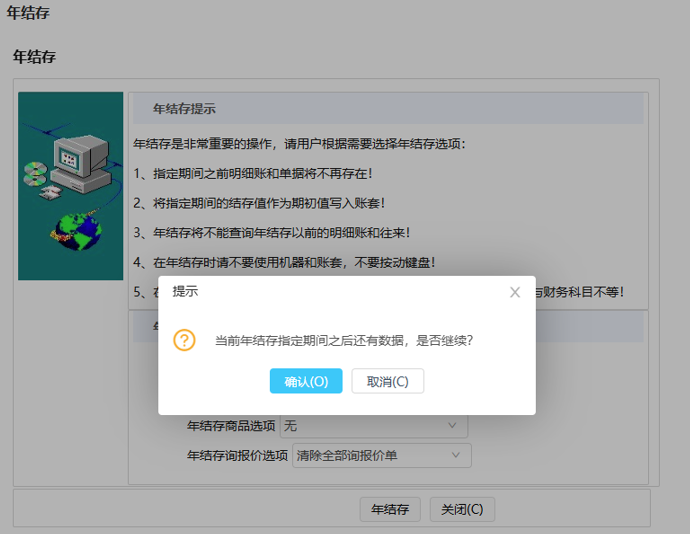
Task: Open the 年结存询报价选项 dropdown showing 清除全部询报价单
Action: point(380,456)
